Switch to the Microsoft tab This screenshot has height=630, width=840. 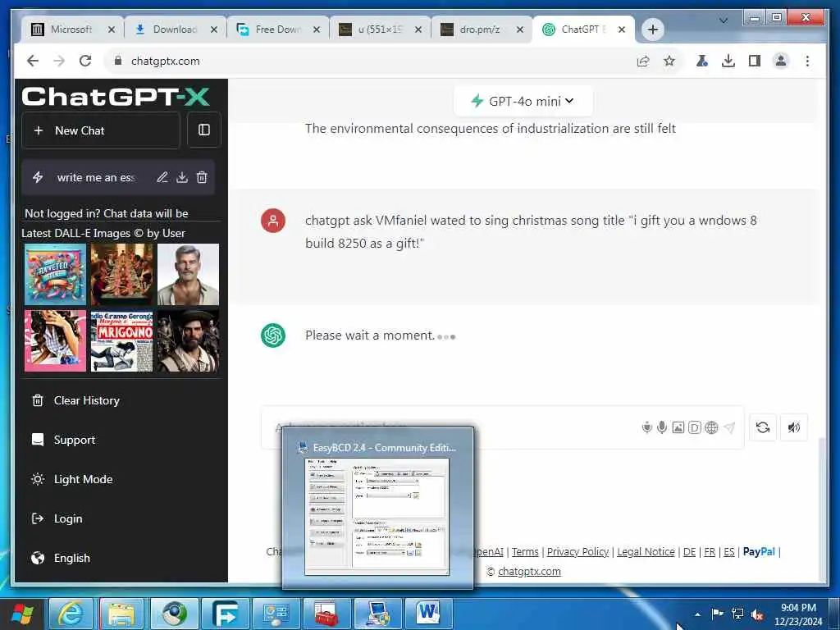73,30
